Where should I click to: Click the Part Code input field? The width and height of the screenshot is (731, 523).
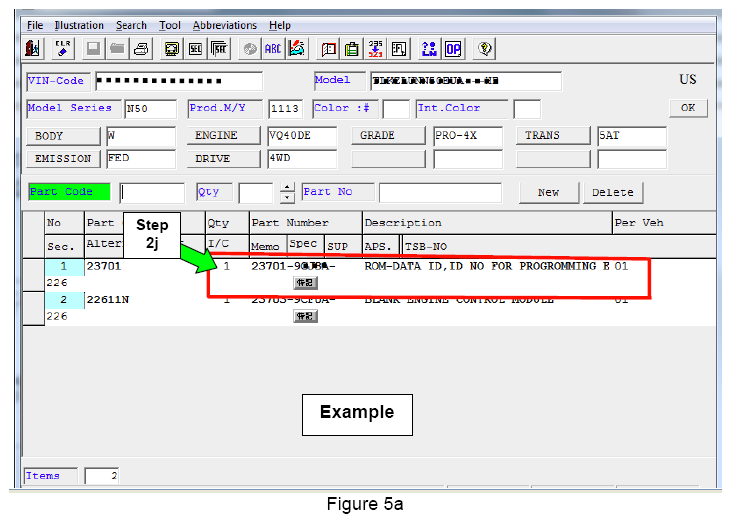coord(152,193)
